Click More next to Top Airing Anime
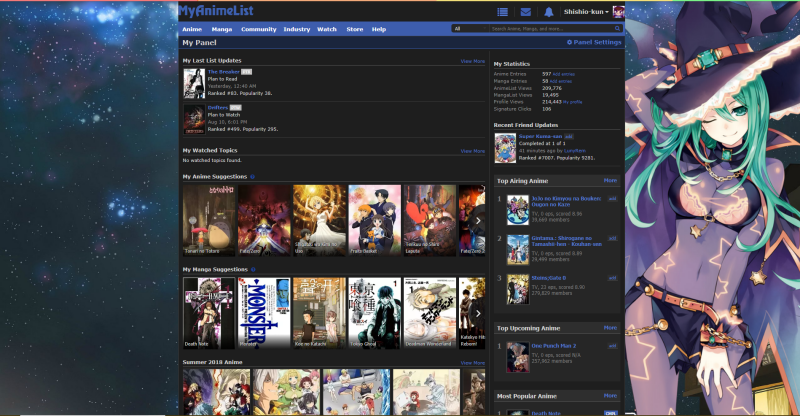 click(610, 181)
